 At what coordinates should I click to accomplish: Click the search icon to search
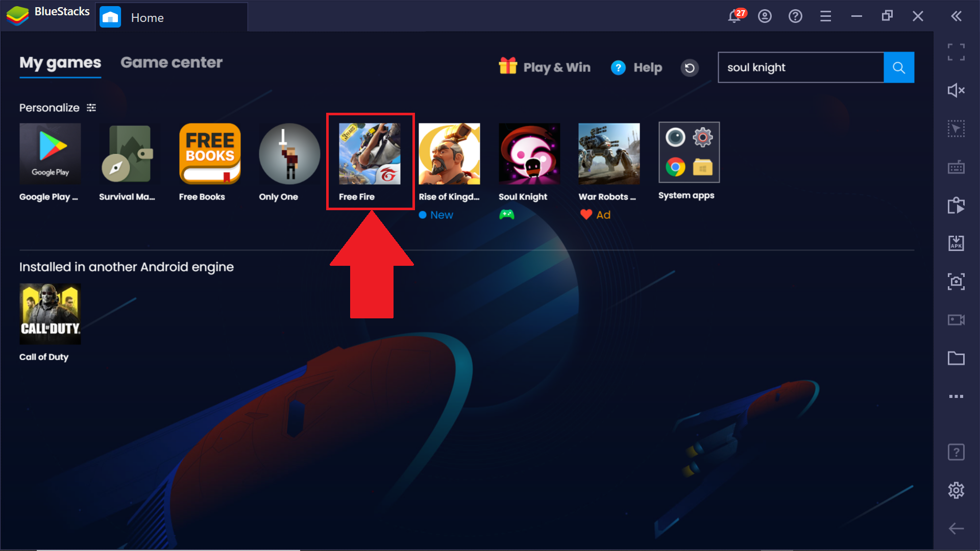tap(899, 67)
